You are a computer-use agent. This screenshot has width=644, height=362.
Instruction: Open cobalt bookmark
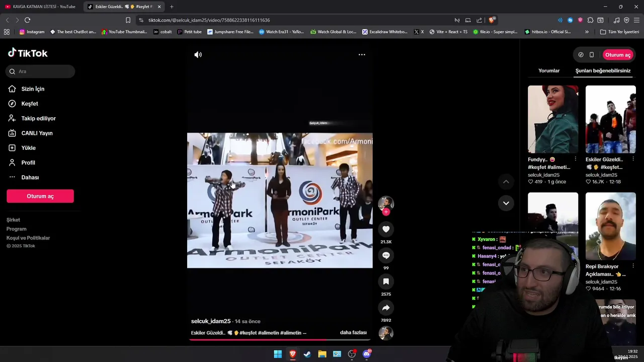163,32
